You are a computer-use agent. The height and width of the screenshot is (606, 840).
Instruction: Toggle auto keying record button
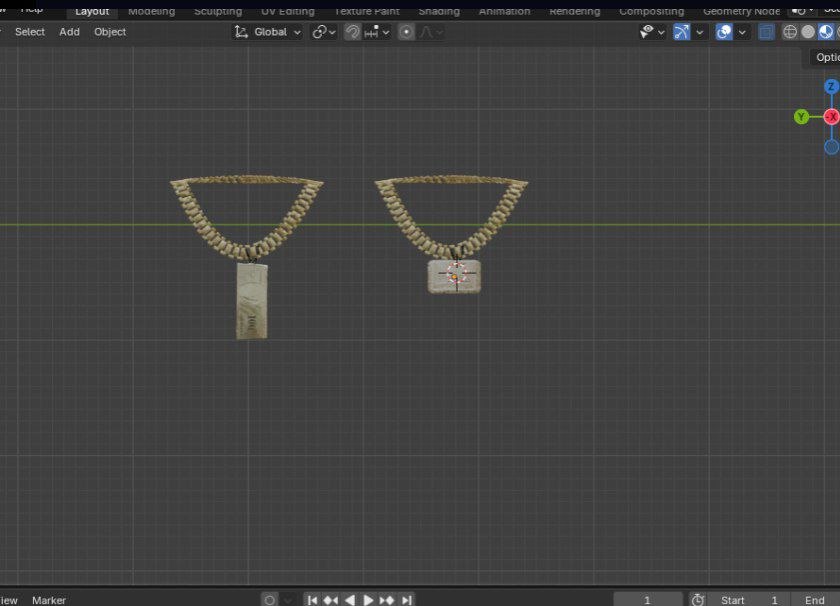tap(269, 600)
